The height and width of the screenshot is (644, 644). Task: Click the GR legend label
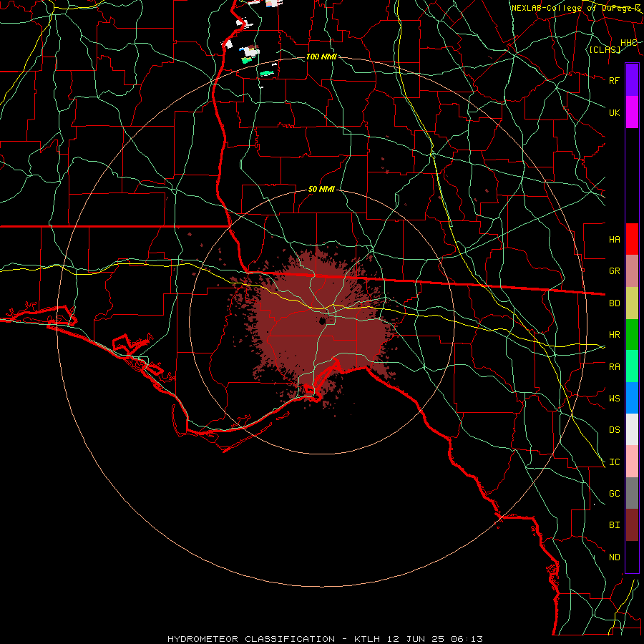[614, 271]
